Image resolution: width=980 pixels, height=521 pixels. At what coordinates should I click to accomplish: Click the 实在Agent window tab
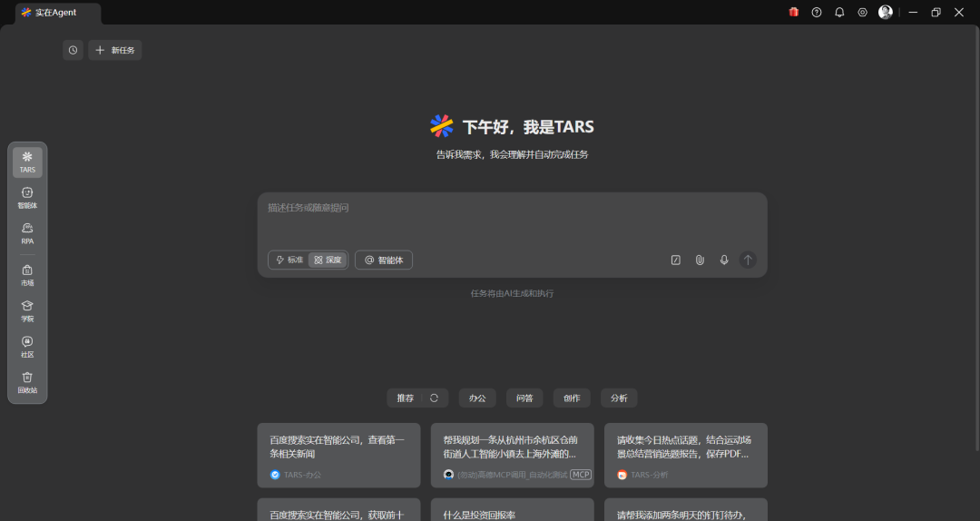57,13
